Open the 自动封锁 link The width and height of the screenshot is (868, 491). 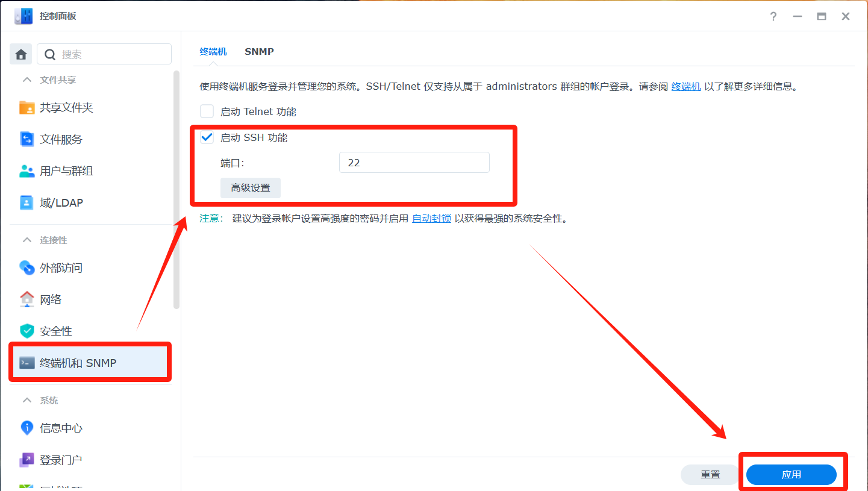click(431, 219)
